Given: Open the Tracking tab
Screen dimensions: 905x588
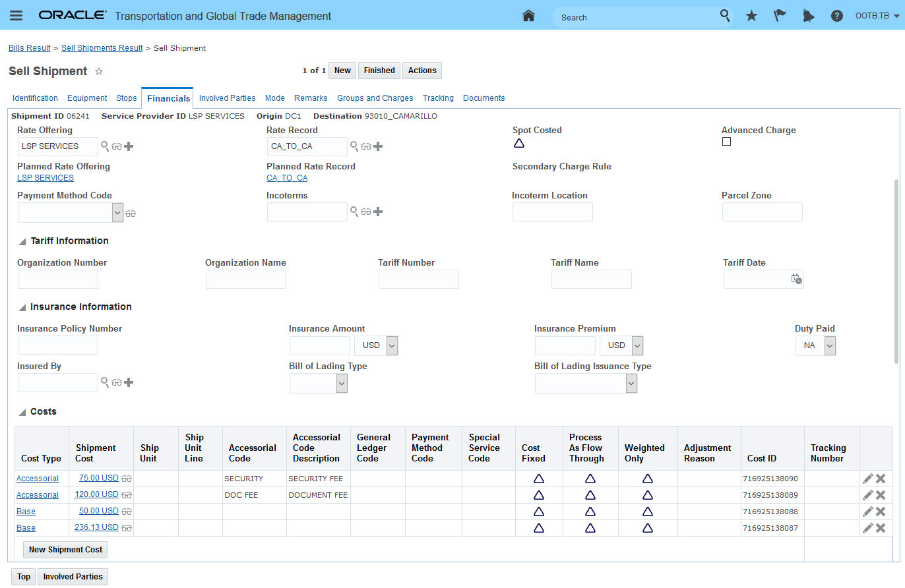Looking at the screenshot, I should point(439,98).
